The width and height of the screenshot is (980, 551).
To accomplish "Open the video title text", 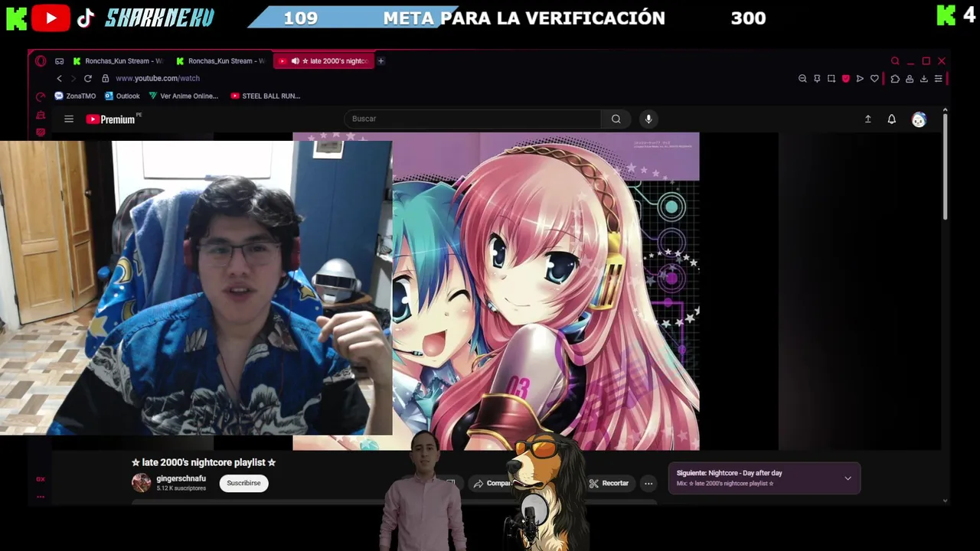I will tap(204, 462).
